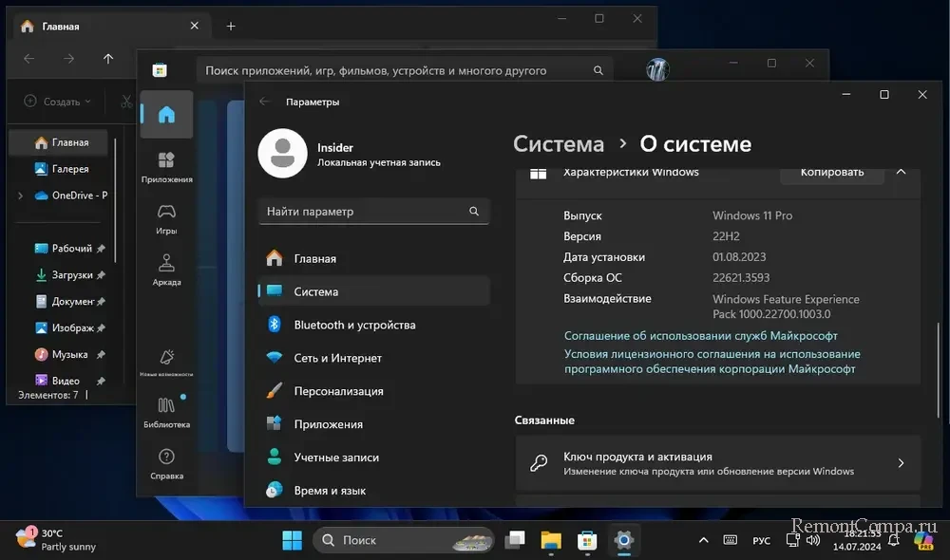Image resolution: width=950 pixels, height=560 pixels.
Task: Select Система in Settings navigation
Action: click(x=373, y=291)
